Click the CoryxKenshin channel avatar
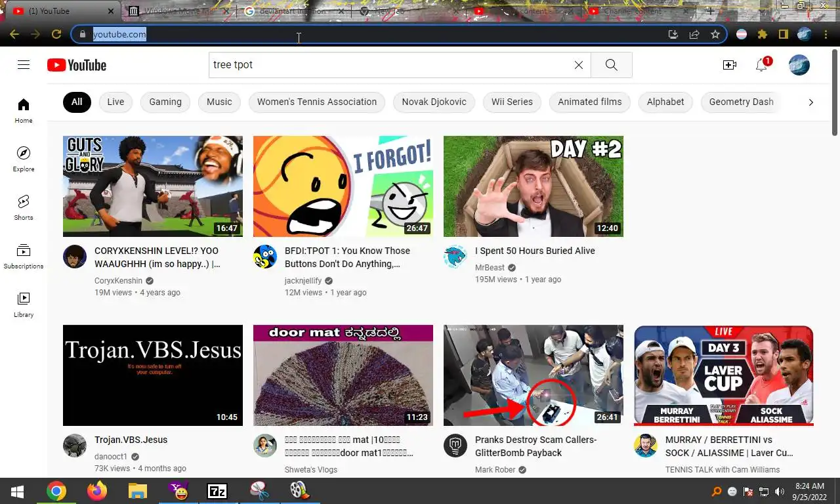The image size is (840, 504). 75,257
